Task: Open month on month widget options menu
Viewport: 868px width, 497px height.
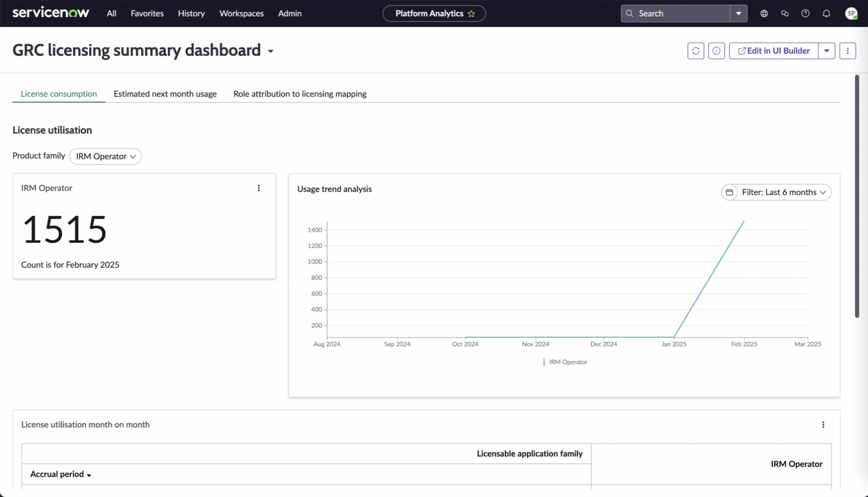Action: [823, 425]
